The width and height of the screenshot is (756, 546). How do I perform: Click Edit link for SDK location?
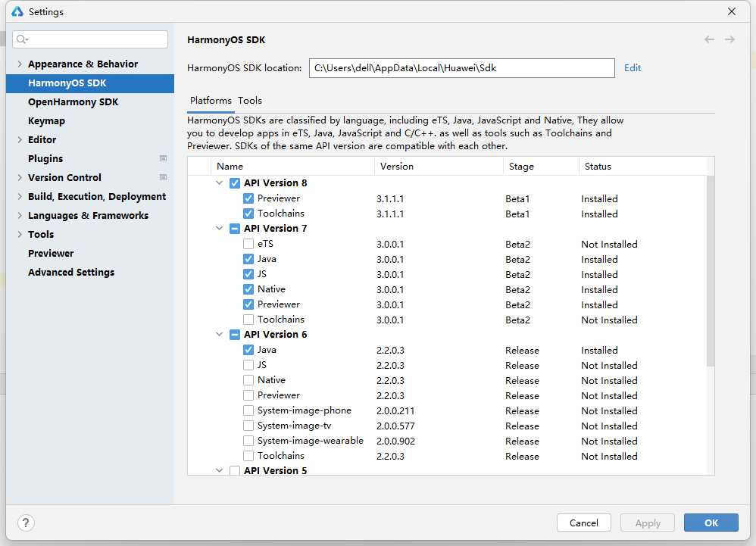point(632,68)
